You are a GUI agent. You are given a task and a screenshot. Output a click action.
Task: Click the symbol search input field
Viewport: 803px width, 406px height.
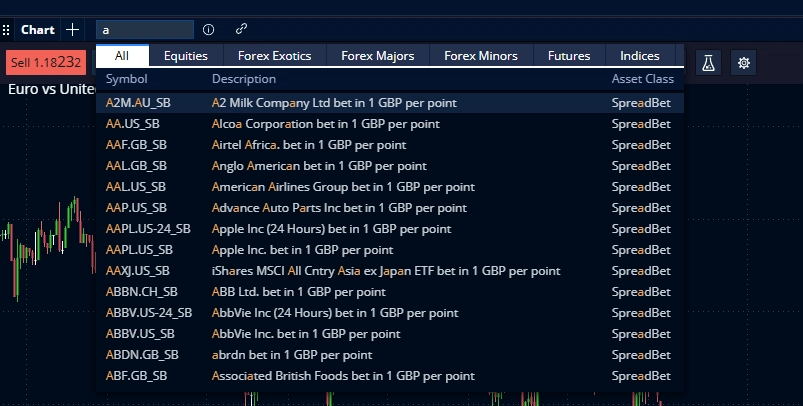coord(145,30)
